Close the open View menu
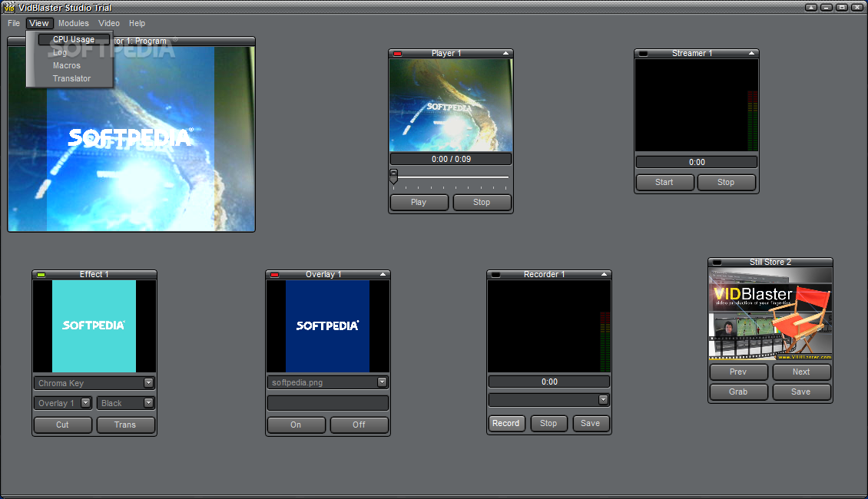Viewport: 868px width, 499px height. pos(38,23)
